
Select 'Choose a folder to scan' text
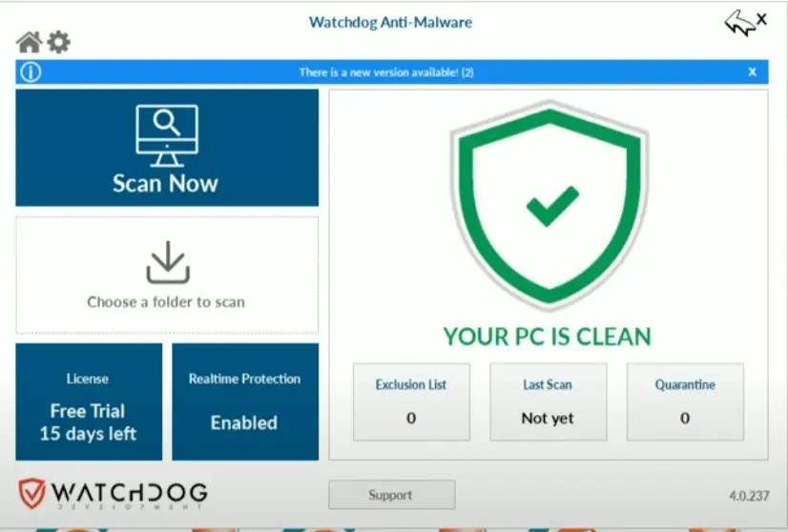[x=166, y=302]
